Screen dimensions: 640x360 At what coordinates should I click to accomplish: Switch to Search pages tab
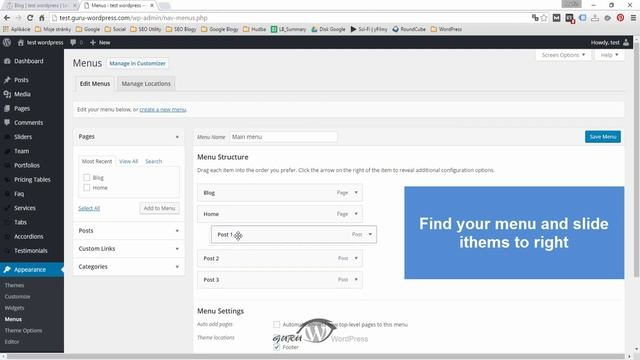(153, 161)
